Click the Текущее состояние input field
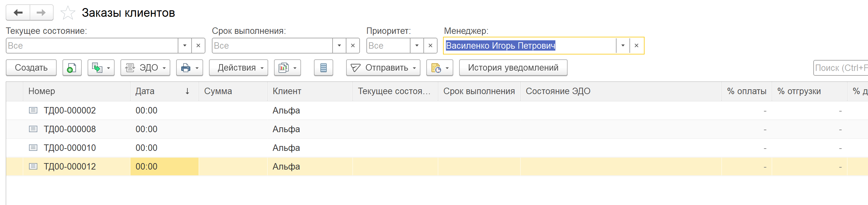Image resolution: width=868 pixels, height=205 pixels. point(92,45)
